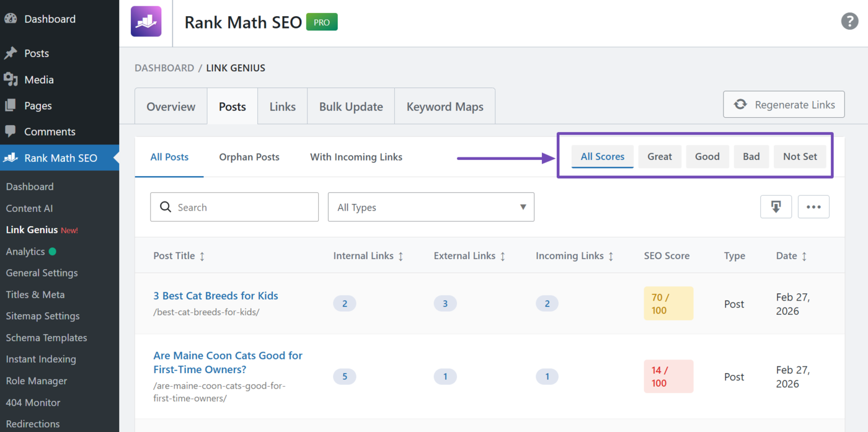Click the search magnifier icon in the search box

click(165, 206)
